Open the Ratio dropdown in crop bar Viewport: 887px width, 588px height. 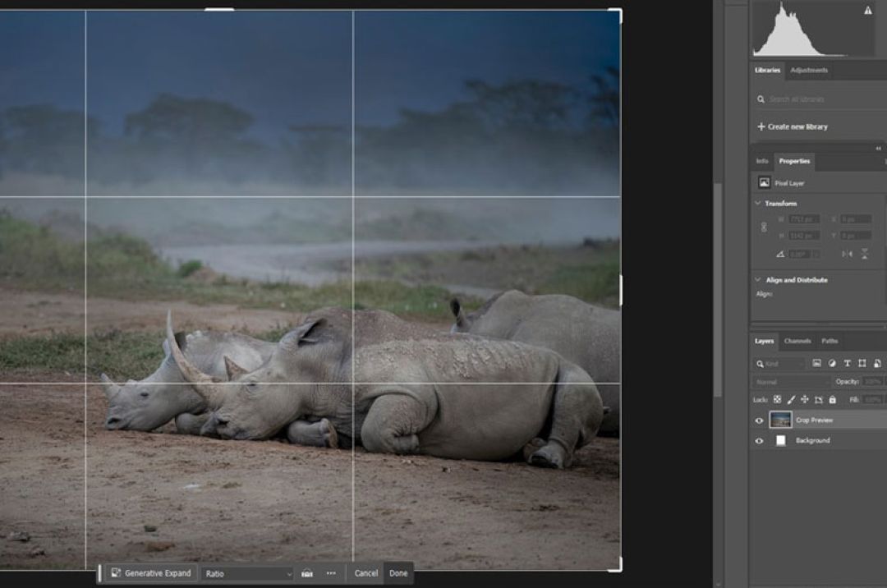tap(247, 573)
